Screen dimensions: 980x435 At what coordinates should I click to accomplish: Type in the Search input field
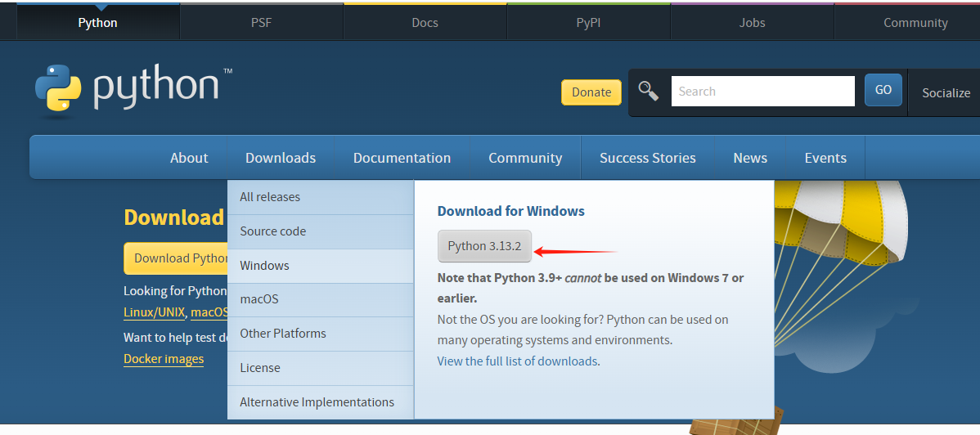tap(762, 92)
